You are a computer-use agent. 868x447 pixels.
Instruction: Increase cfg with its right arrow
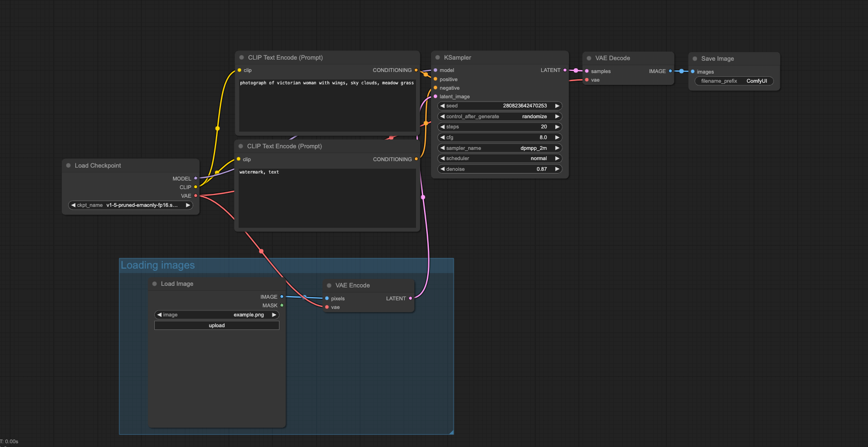[557, 138]
